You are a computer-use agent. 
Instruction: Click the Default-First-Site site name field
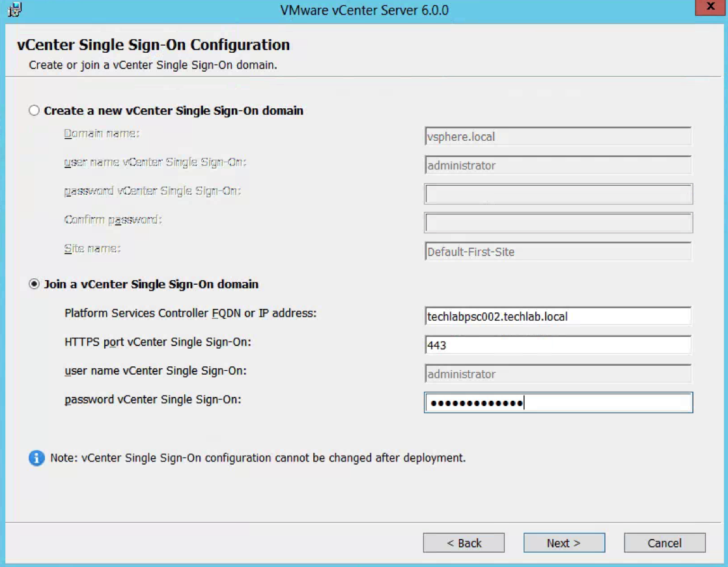(557, 252)
